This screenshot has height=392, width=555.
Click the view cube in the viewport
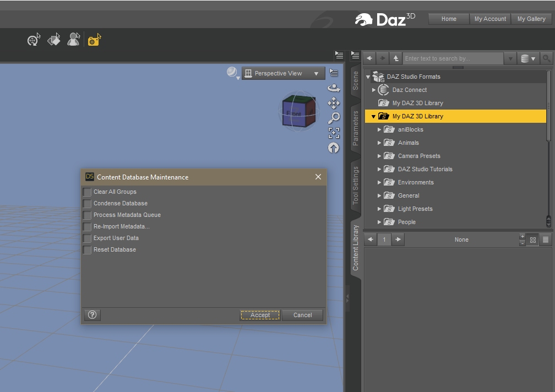[298, 111]
